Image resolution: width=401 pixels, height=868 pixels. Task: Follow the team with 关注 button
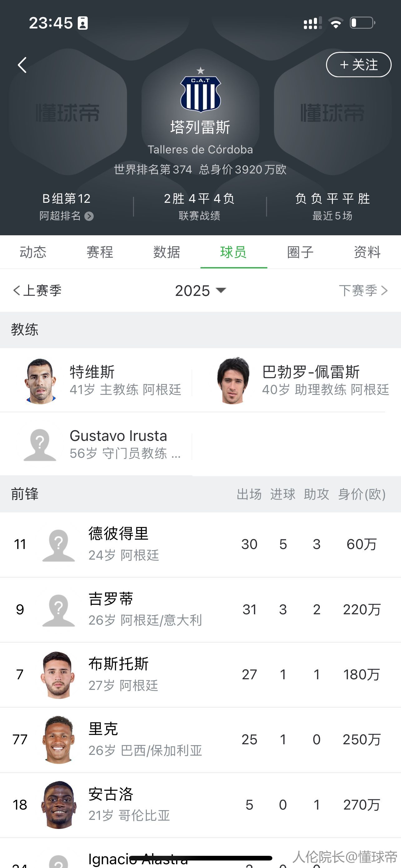coord(359,65)
